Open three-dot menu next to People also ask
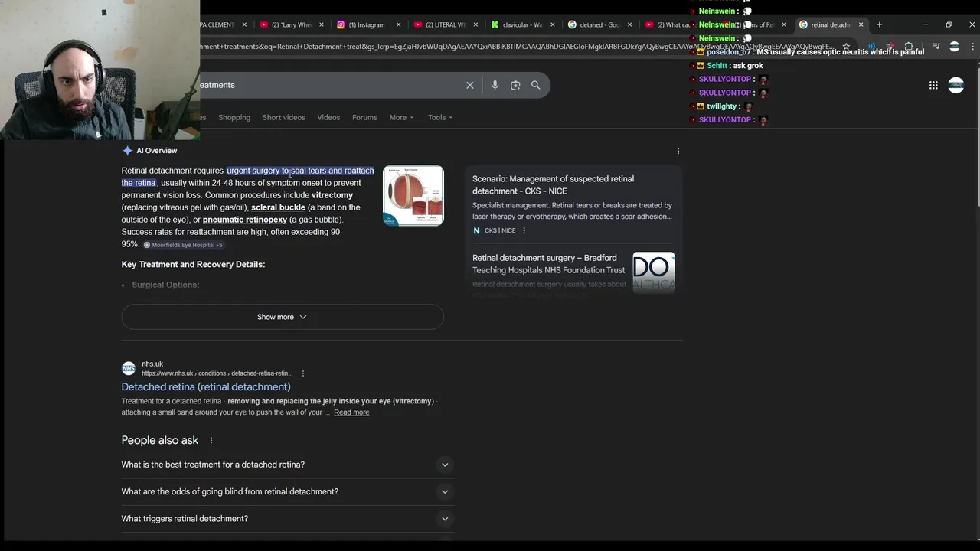 (x=211, y=440)
